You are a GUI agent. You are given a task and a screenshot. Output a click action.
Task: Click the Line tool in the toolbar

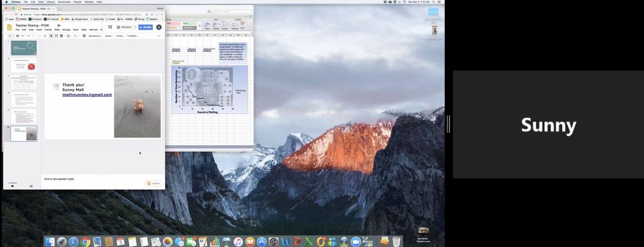point(75,36)
